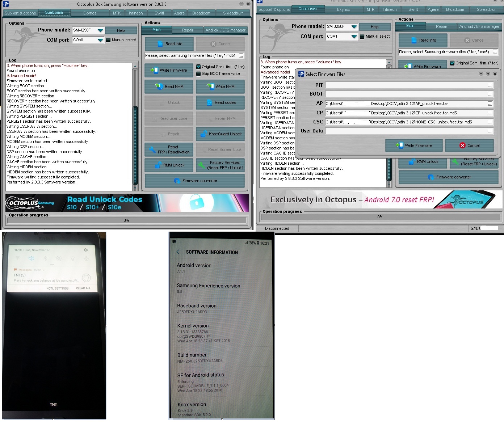This screenshot has width=504, height=422.
Task: Toggle Original Sam. firm. checkbox in left window
Action: [198, 67]
